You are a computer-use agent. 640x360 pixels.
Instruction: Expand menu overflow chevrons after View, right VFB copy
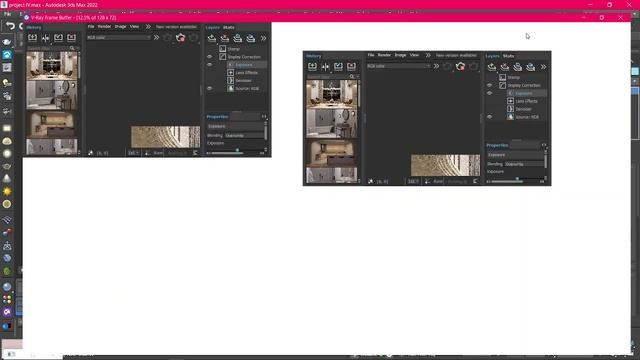pos(428,55)
